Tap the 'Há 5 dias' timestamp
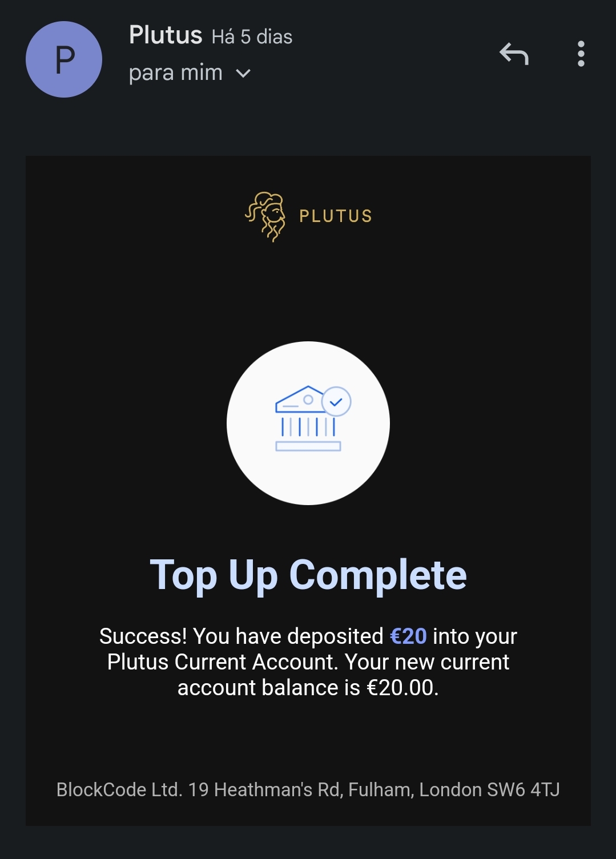This screenshot has width=616, height=859. coord(252,37)
